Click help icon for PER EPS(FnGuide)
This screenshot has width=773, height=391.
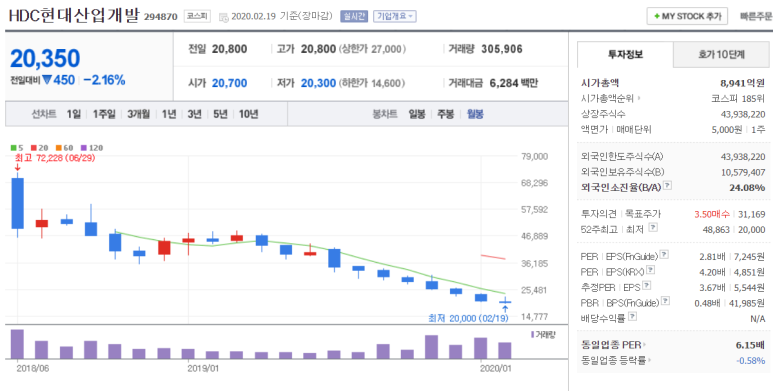[x=664, y=255]
